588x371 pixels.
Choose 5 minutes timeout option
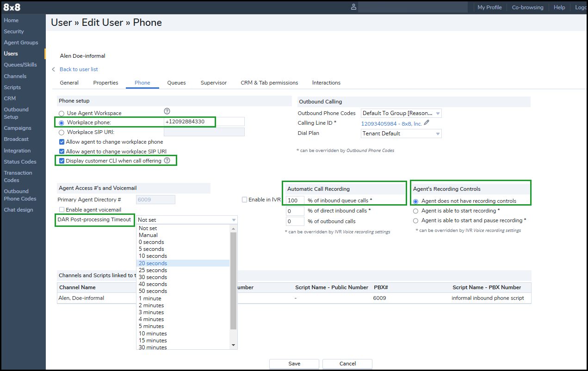tap(183, 326)
